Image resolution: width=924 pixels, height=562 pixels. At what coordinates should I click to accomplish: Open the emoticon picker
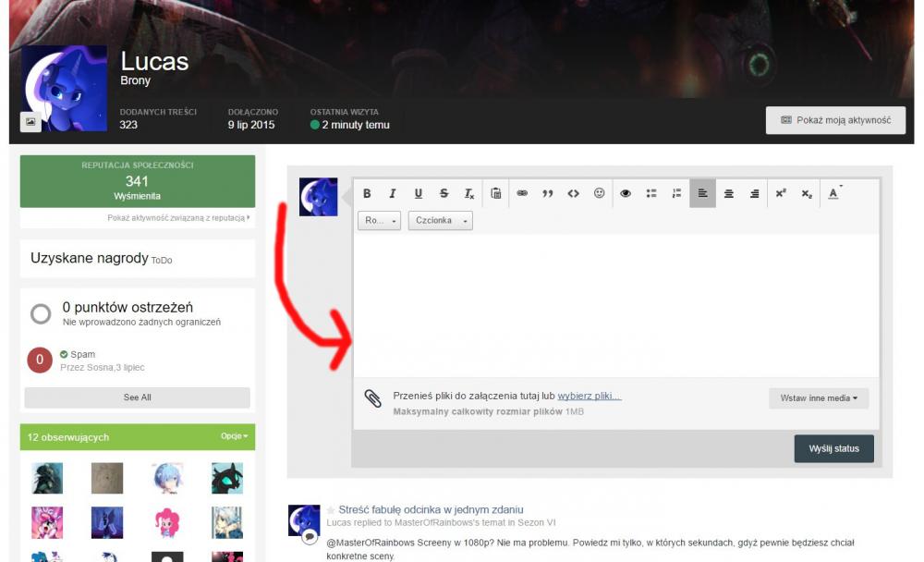pyautogui.click(x=600, y=193)
